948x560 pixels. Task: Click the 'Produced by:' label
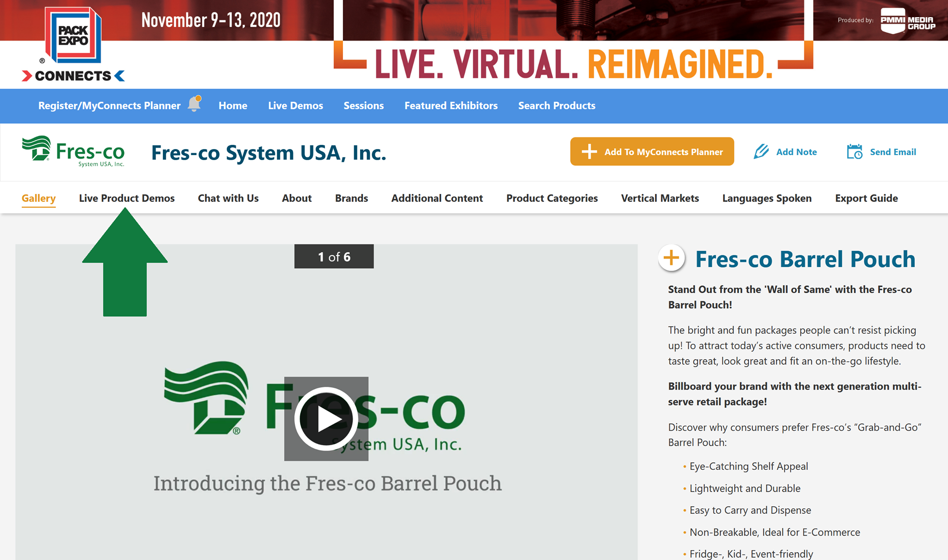tap(855, 20)
